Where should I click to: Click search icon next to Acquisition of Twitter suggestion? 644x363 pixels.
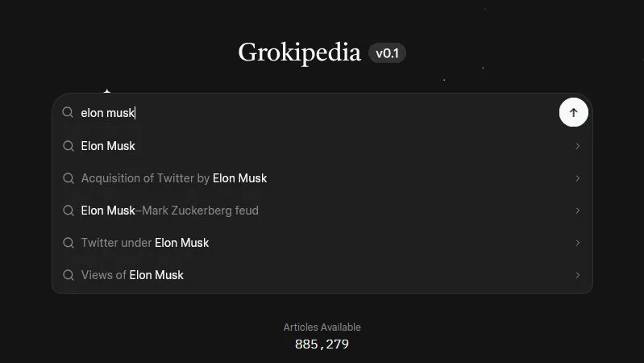tap(68, 178)
